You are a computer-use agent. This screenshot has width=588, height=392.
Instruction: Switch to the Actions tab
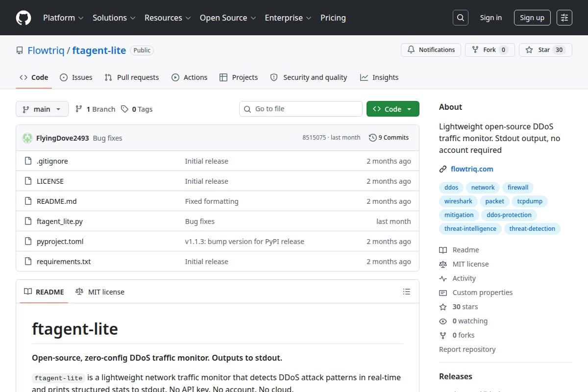coord(190,77)
